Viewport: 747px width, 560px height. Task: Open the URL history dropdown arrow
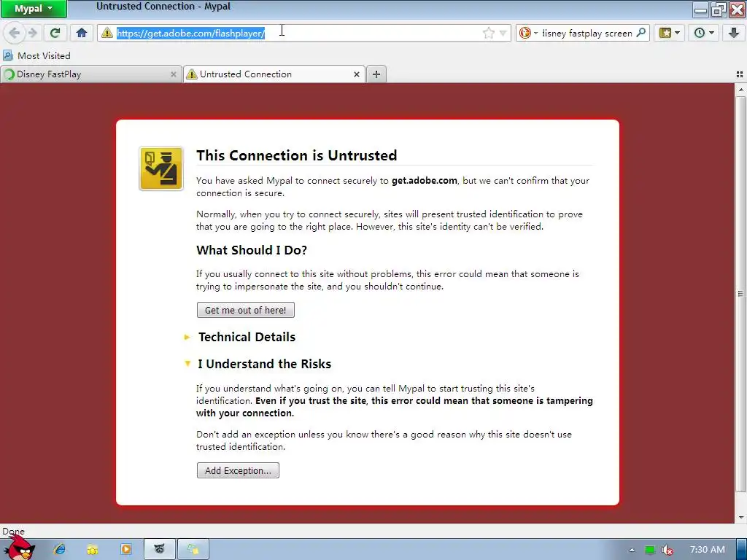coord(503,33)
